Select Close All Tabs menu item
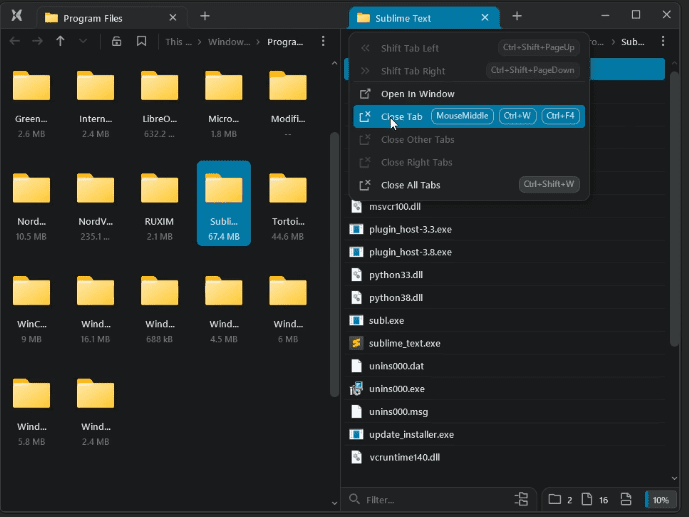689x517 pixels. coord(410,185)
